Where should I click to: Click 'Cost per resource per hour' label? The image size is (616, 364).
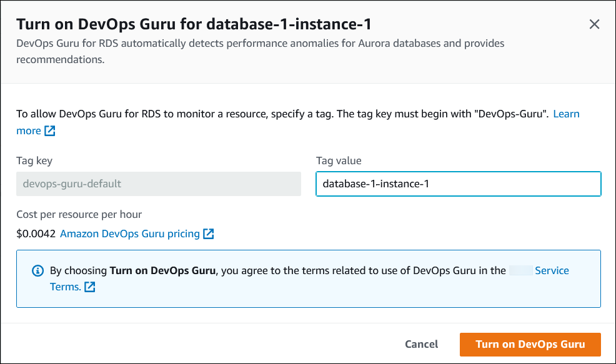[79, 215]
